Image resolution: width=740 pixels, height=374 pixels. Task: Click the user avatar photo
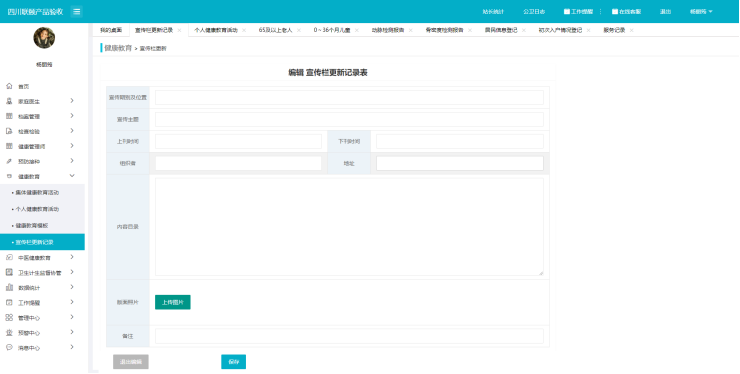[44, 38]
